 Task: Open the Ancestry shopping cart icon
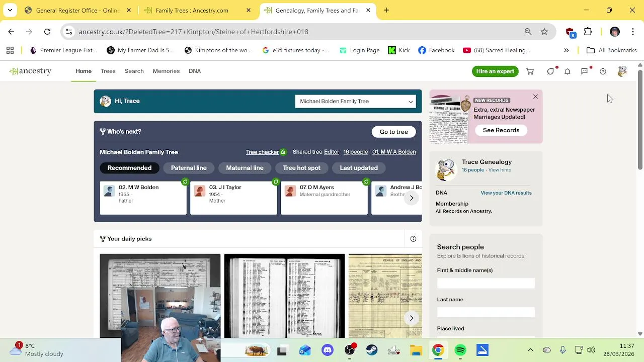tap(530, 71)
